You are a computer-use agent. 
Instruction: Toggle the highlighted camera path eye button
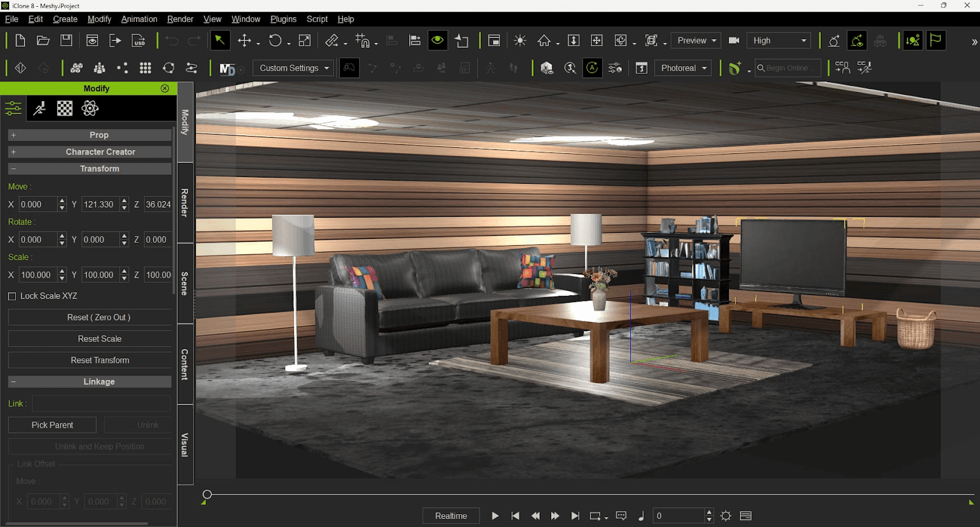coord(857,40)
